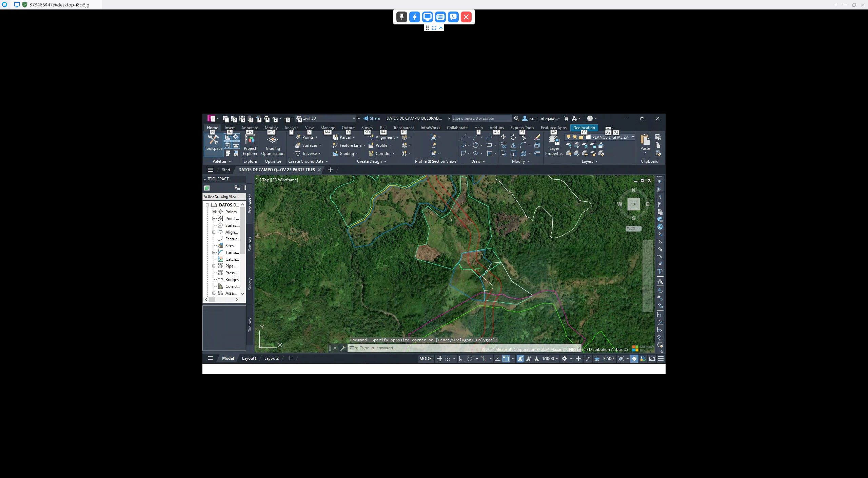Click the Share button
The image size is (868, 478).
tap(372, 118)
